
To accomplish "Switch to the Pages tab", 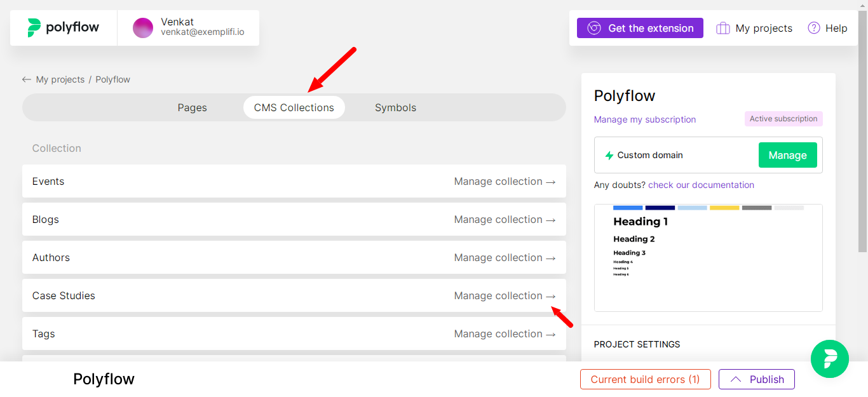I will [193, 107].
